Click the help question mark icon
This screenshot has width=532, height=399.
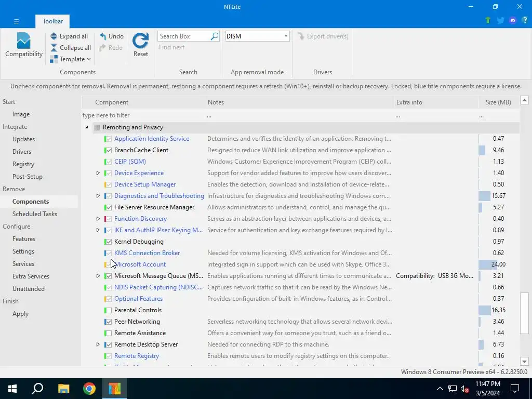525,20
